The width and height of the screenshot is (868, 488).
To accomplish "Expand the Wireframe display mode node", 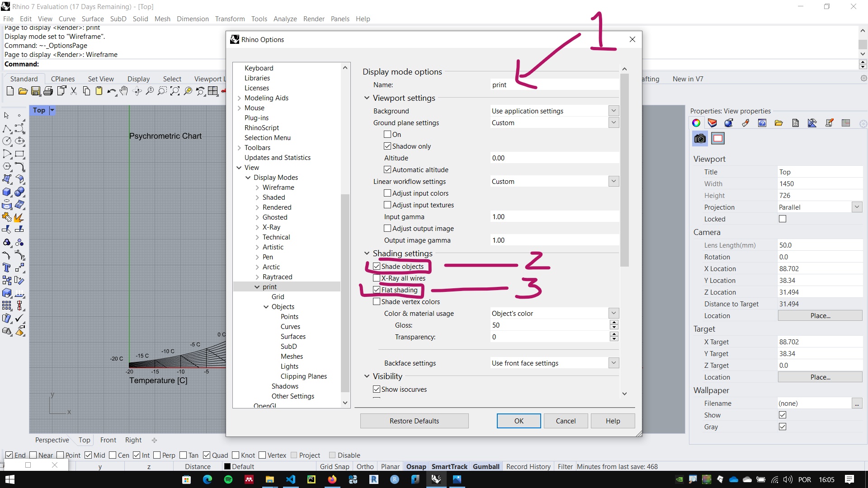I will coord(257,188).
